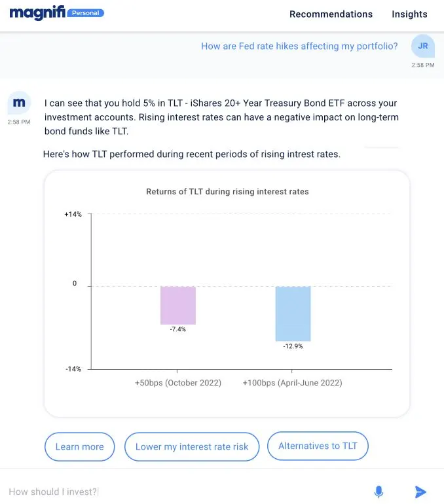Click the -12.9% value label

pos(293,346)
